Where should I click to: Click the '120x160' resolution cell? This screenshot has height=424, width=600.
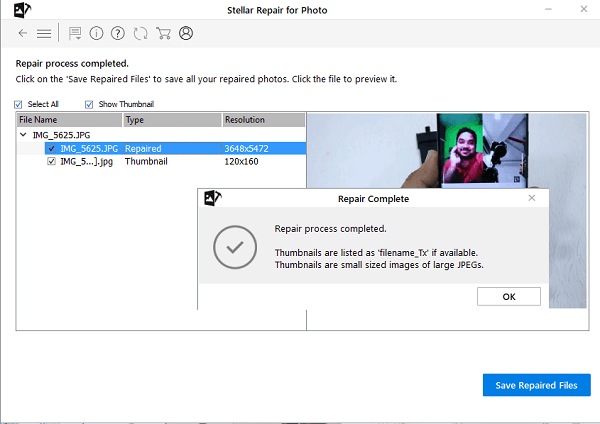point(241,161)
